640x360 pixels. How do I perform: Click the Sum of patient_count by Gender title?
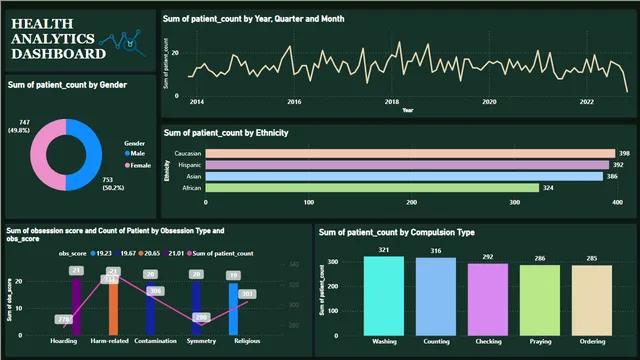click(x=67, y=85)
